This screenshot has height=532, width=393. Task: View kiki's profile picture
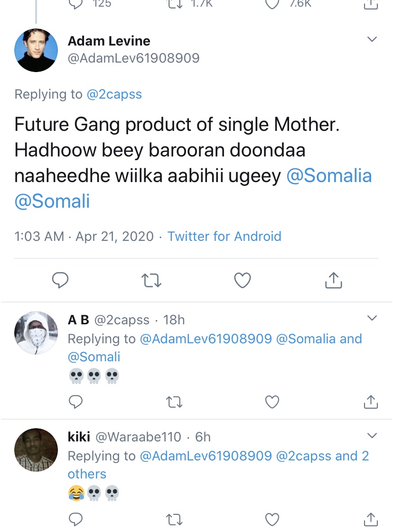[x=36, y=449]
